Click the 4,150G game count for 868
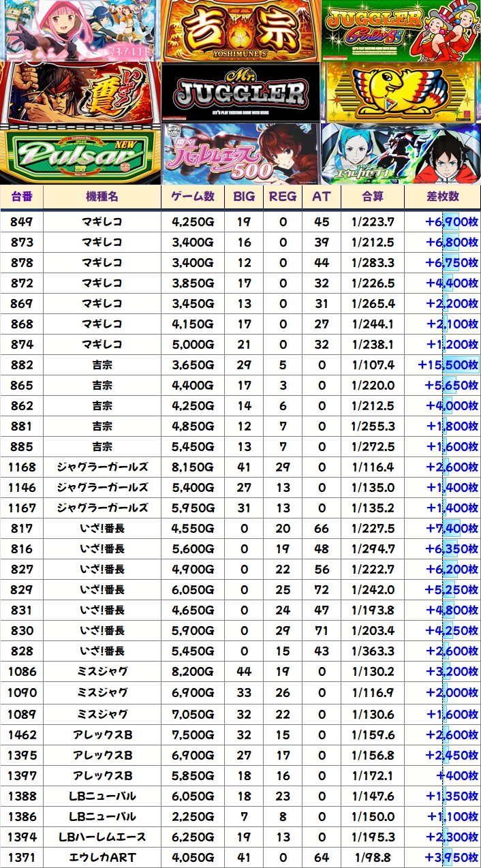 [193, 324]
